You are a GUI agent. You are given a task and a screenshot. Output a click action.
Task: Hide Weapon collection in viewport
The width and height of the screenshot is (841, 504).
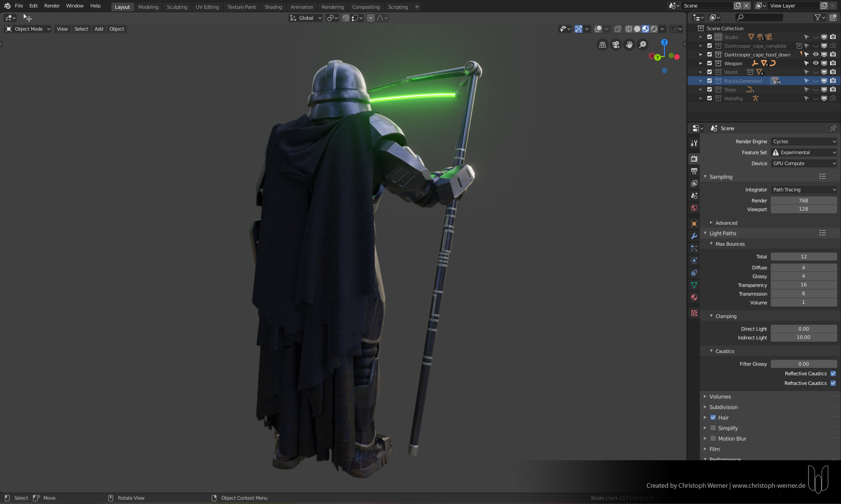coord(816,63)
